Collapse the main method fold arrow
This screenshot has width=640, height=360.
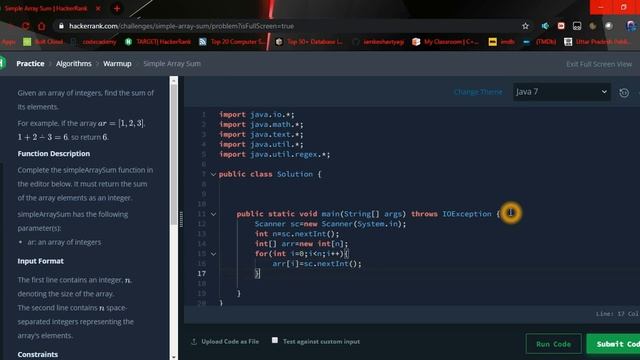tap(213, 214)
